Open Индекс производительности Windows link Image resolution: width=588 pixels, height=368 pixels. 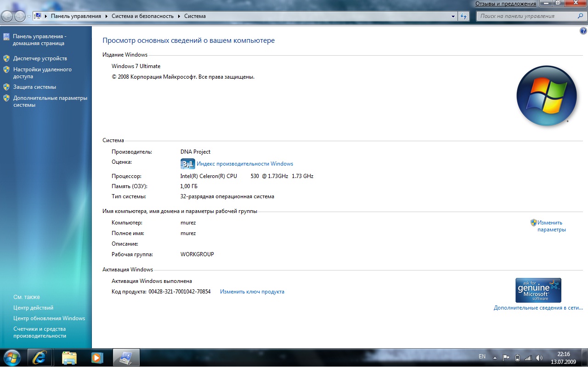coord(244,164)
